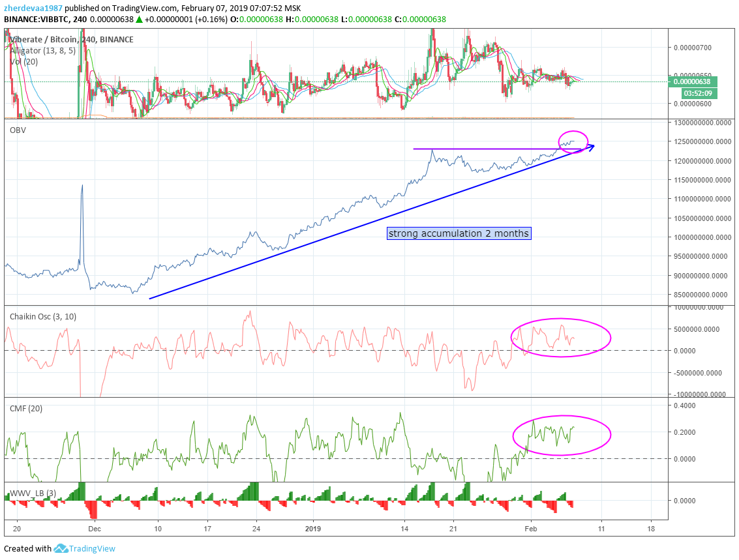Click the 'strong accumulation 2 months' text box
739x560 pixels.
pyautogui.click(x=459, y=233)
